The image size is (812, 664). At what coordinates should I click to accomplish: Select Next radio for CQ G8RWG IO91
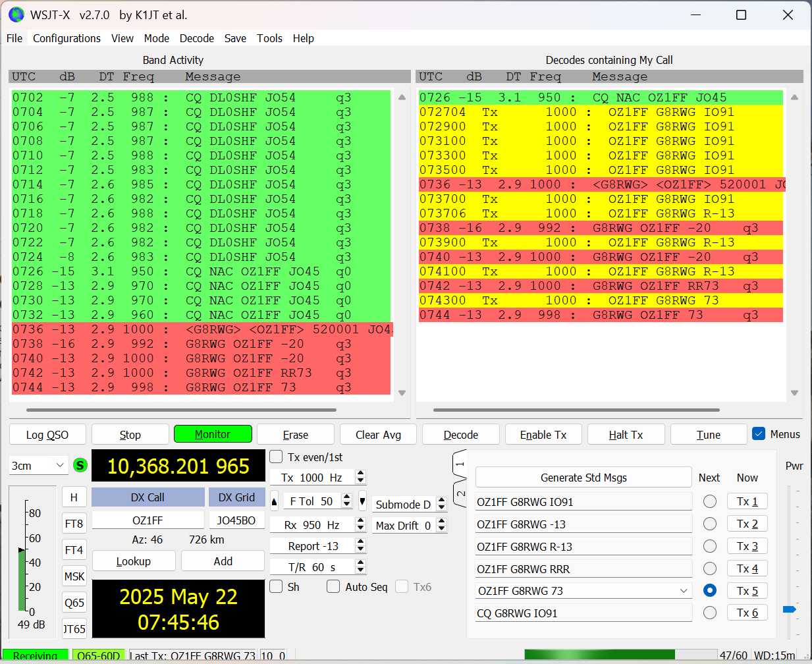pos(709,613)
